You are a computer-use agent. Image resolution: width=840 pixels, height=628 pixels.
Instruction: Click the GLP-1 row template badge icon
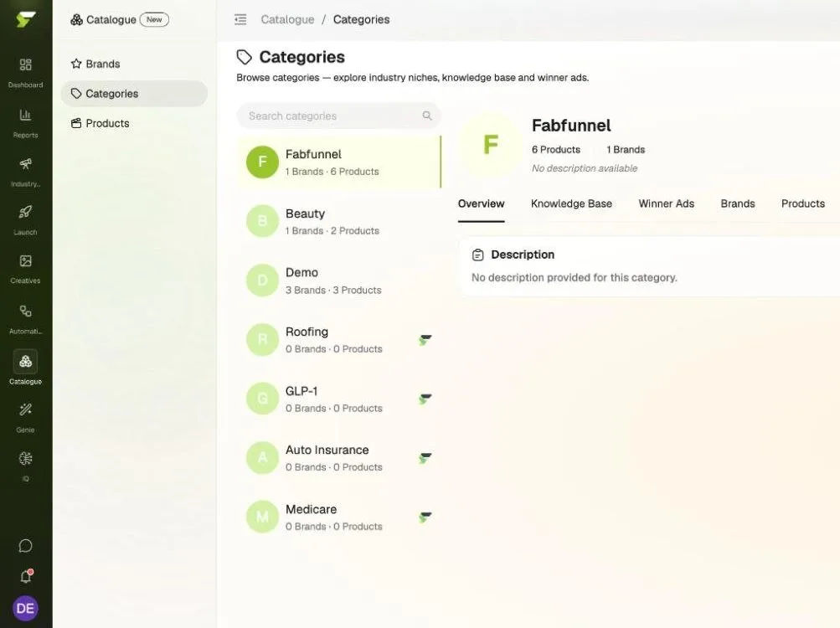point(425,399)
